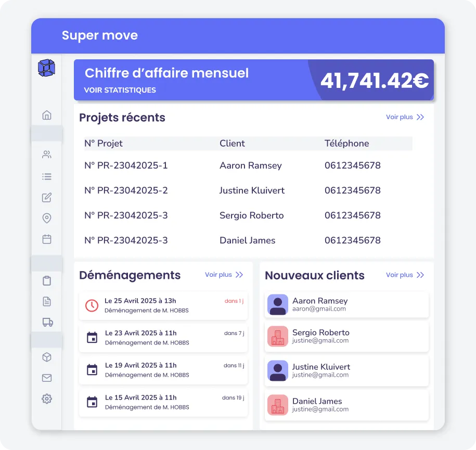Viewport: 476px width, 450px height.
Task: Open the clipboard sidebar icon
Action: 47,280
